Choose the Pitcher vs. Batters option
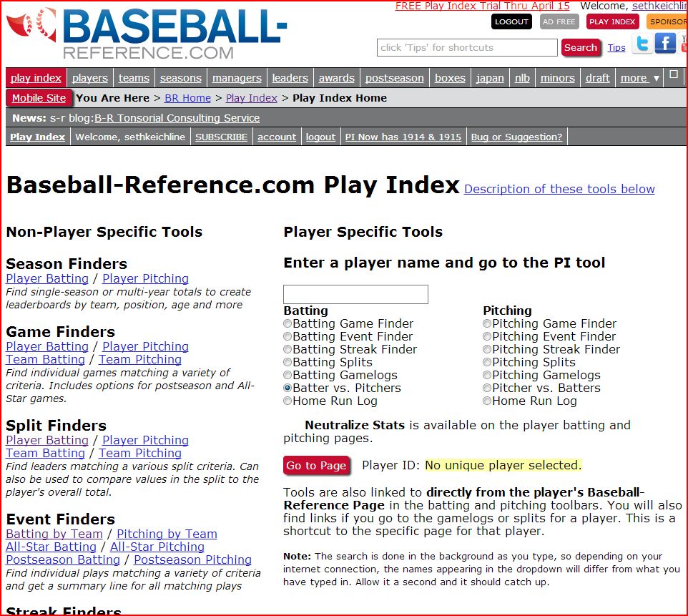This screenshot has height=616, width=688. click(x=487, y=388)
